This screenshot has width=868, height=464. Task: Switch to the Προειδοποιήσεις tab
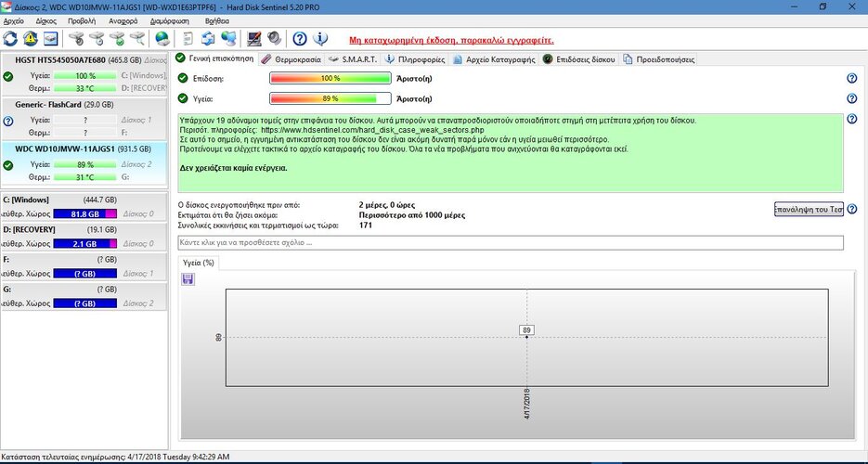click(x=659, y=59)
